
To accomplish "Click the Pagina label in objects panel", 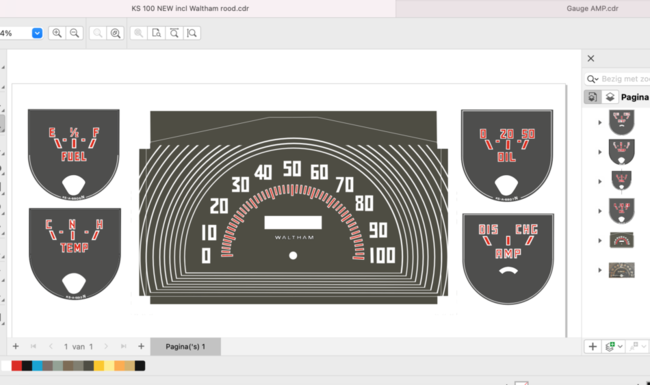I will [635, 97].
